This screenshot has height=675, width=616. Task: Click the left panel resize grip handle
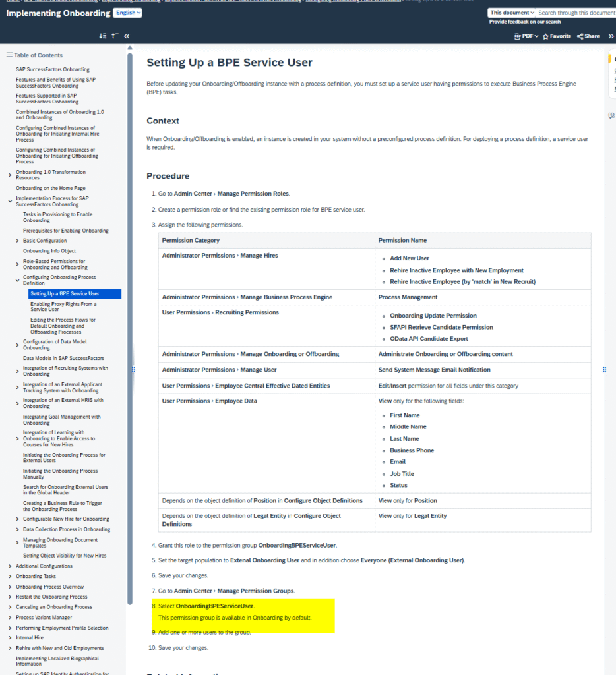pos(134,370)
